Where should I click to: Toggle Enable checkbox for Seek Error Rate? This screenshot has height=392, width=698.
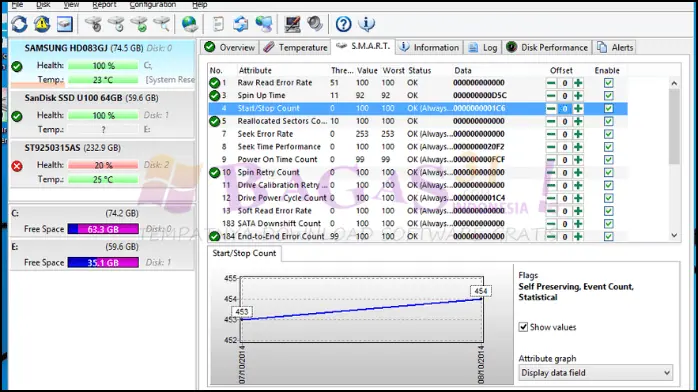(609, 134)
